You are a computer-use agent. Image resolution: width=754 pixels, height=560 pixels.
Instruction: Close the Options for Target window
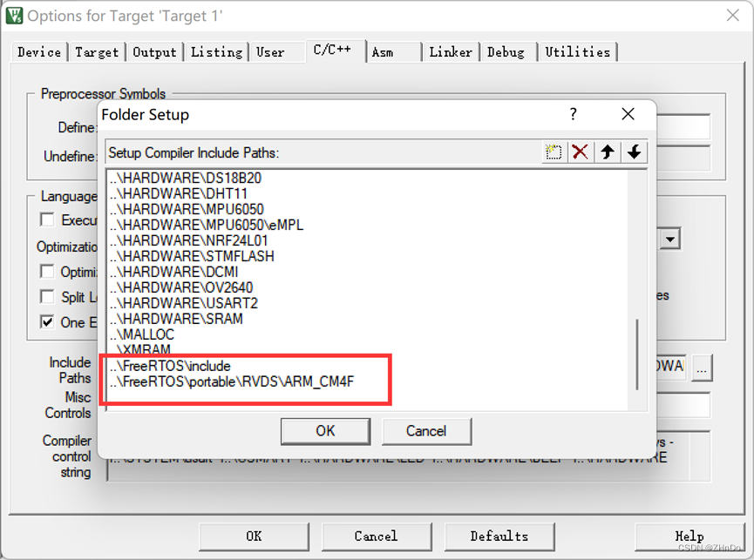click(732, 16)
